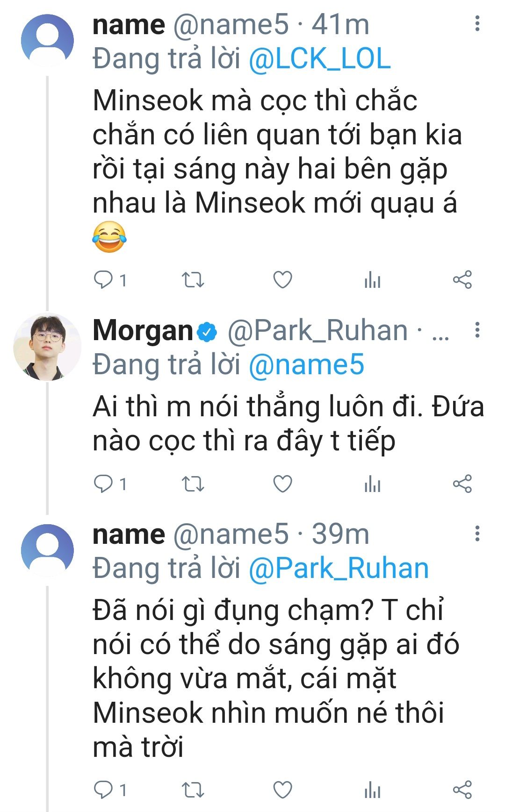The height and width of the screenshot is (812, 505).
Task: Retweet the first tweet about Minseok
Action: pos(193,280)
